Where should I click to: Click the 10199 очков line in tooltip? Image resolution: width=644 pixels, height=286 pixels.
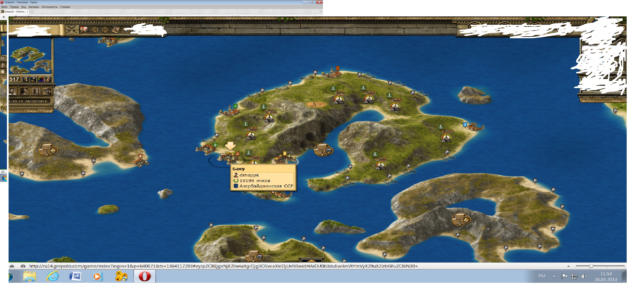(255, 181)
